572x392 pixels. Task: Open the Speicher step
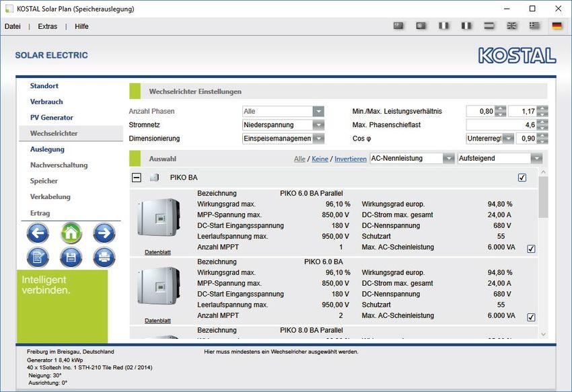pos(44,181)
